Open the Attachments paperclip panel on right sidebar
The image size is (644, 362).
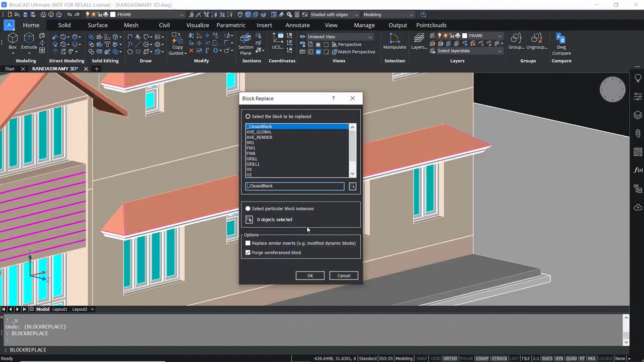tap(638, 134)
